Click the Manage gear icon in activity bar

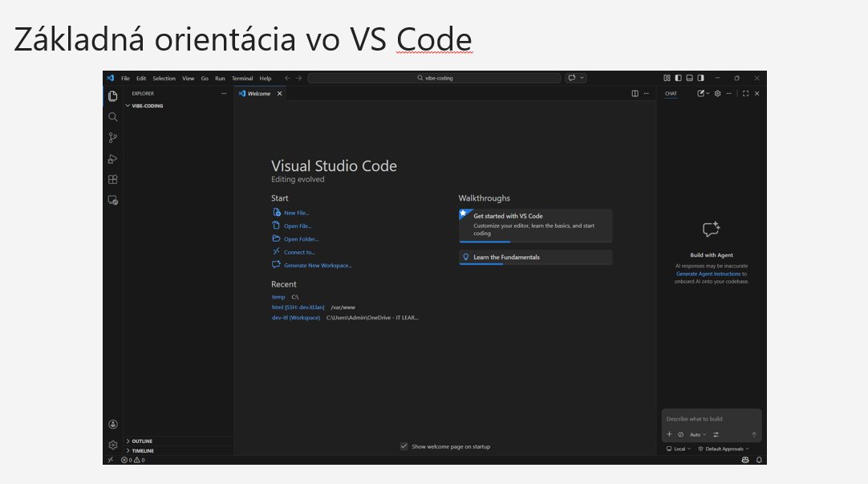click(113, 445)
